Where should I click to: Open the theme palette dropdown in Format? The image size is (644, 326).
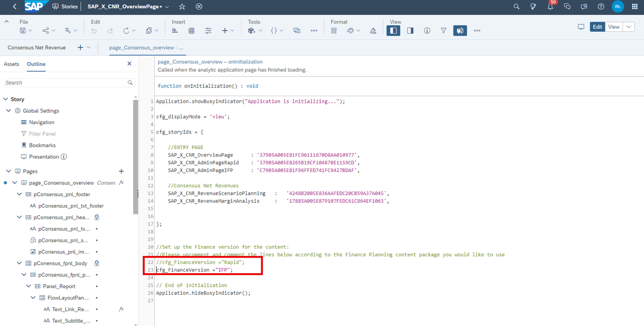pyautogui.click(x=354, y=30)
